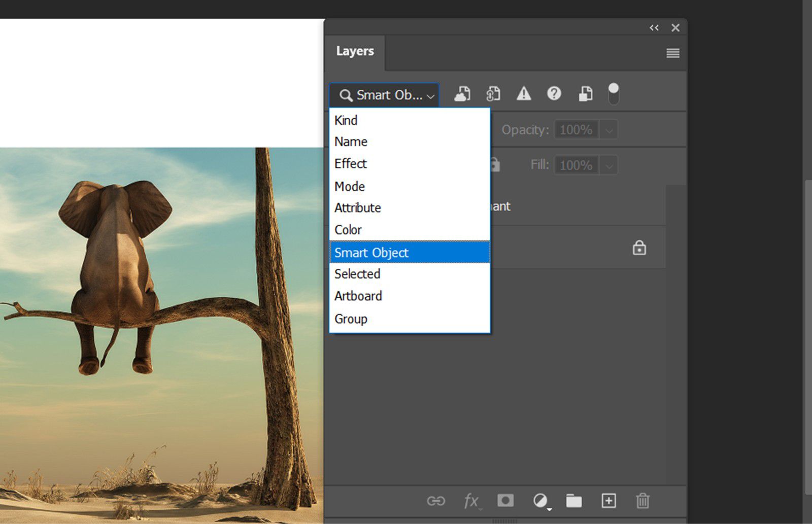The height and width of the screenshot is (524, 812).
Task: Choose Artboard in the filter list
Action: [358, 296]
